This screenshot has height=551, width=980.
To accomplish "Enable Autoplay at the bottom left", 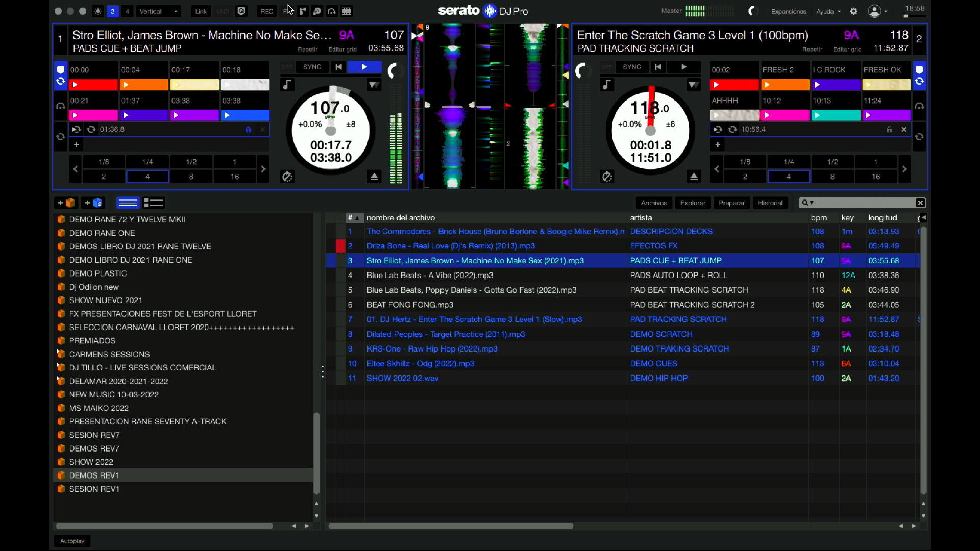I will (x=71, y=541).
